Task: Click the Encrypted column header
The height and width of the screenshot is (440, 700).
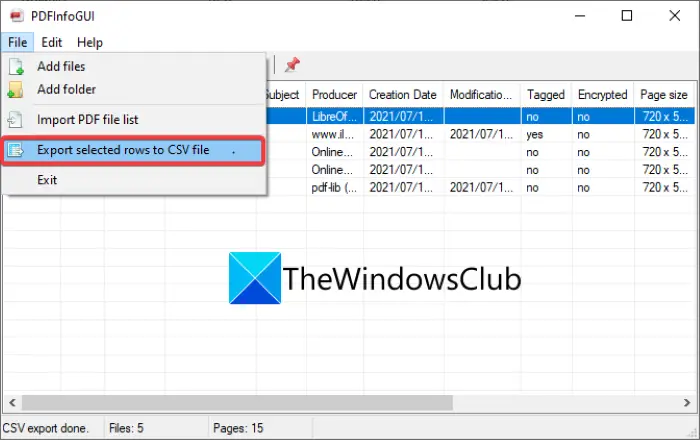Action: click(x=603, y=95)
